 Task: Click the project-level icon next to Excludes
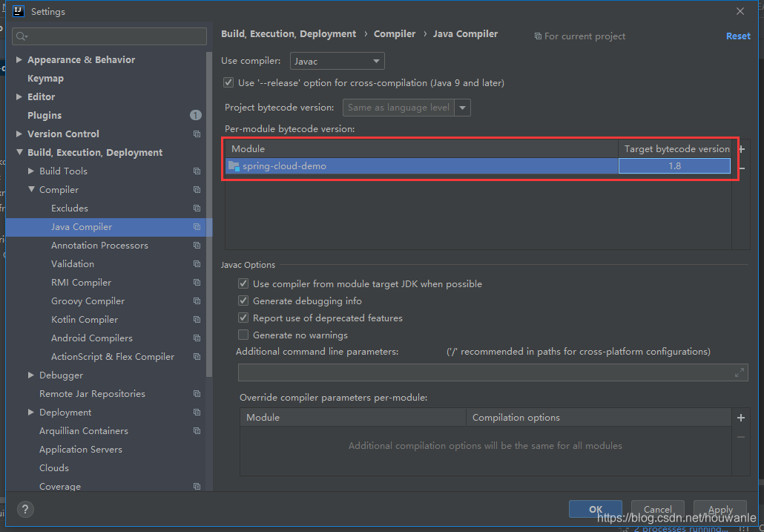pos(197,208)
